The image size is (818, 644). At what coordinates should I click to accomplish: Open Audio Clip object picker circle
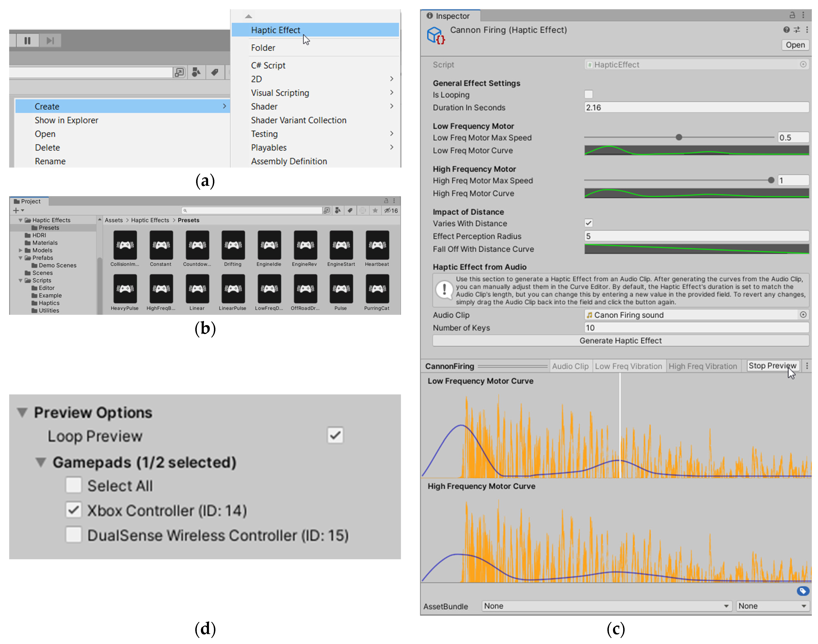[803, 315]
